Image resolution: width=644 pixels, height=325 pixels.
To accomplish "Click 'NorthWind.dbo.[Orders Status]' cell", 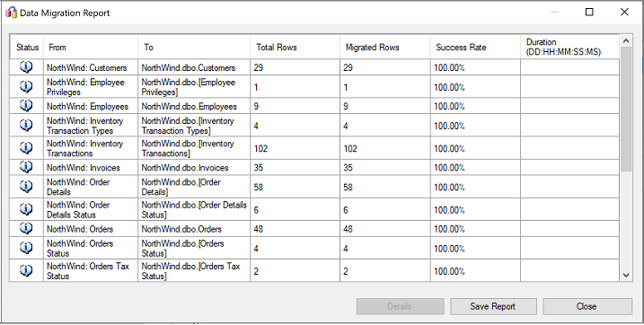I will pos(194,248).
